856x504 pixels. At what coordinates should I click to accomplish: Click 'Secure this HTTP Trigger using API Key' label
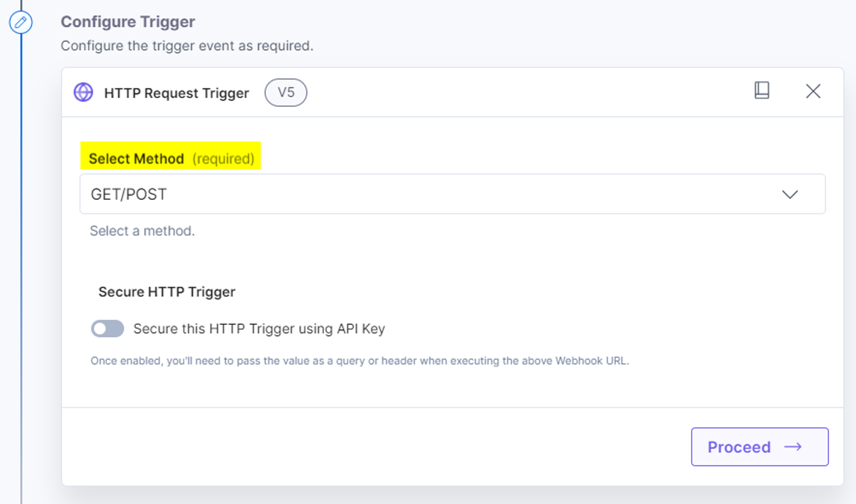pyautogui.click(x=259, y=329)
